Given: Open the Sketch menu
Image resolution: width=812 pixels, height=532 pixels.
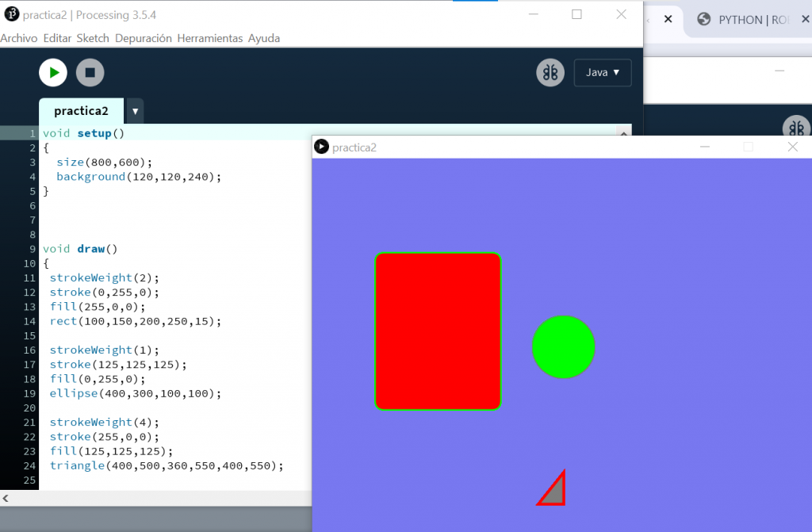Looking at the screenshot, I should coord(93,38).
